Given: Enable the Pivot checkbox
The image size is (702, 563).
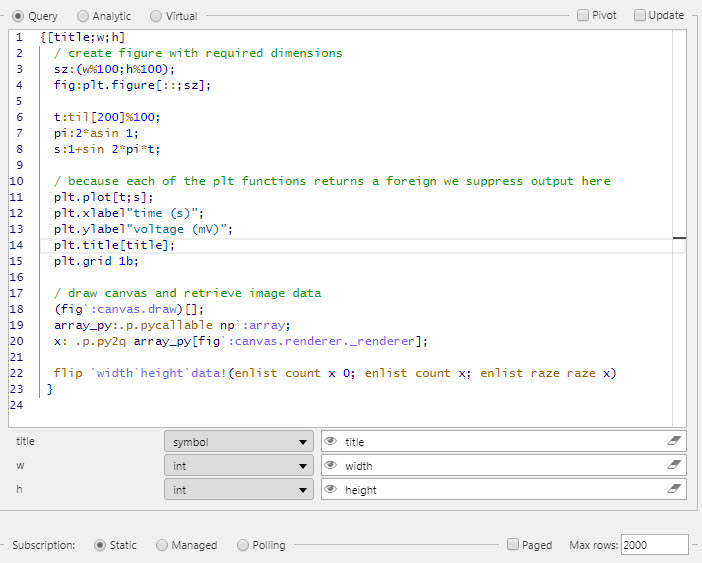Looking at the screenshot, I should tap(583, 15).
